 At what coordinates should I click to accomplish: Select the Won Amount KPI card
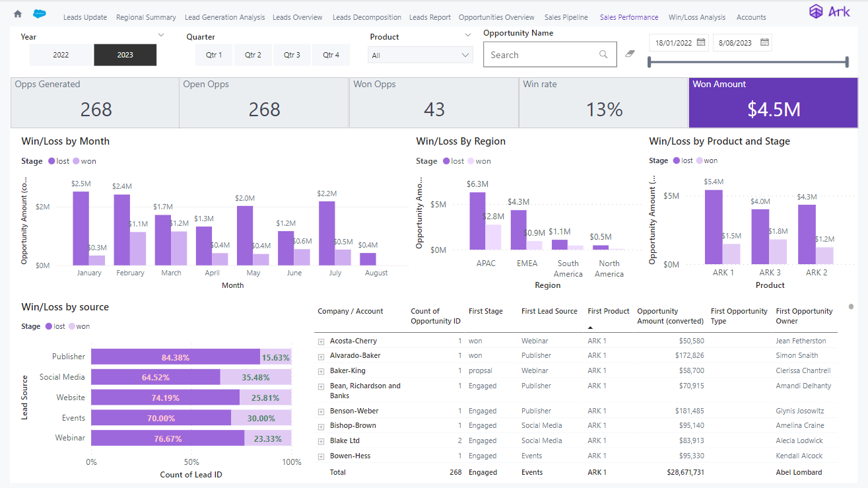773,102
